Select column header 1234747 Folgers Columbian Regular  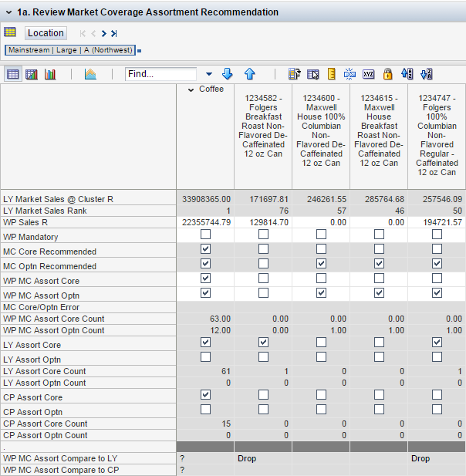(437, 135)
